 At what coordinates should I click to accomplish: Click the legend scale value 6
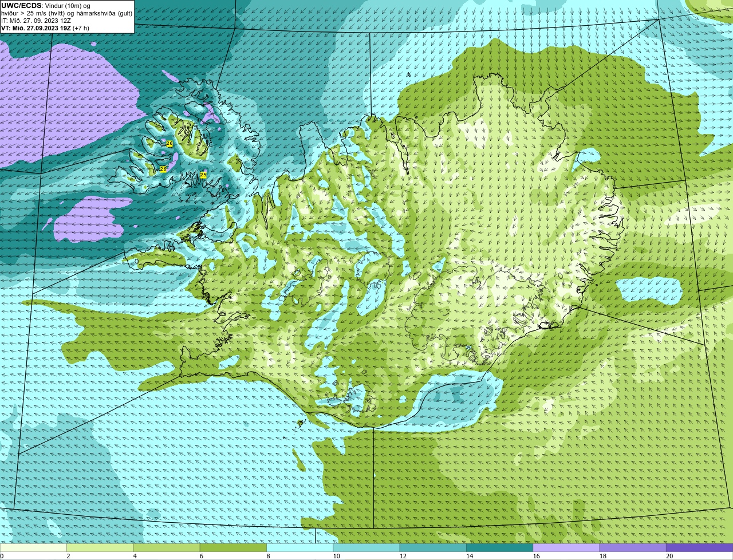202,556
